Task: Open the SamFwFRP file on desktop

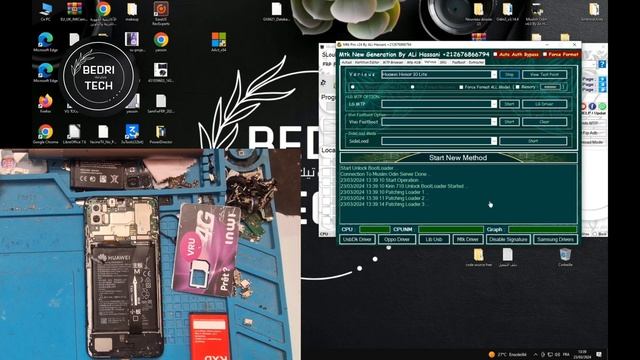Action: [161, 103]
